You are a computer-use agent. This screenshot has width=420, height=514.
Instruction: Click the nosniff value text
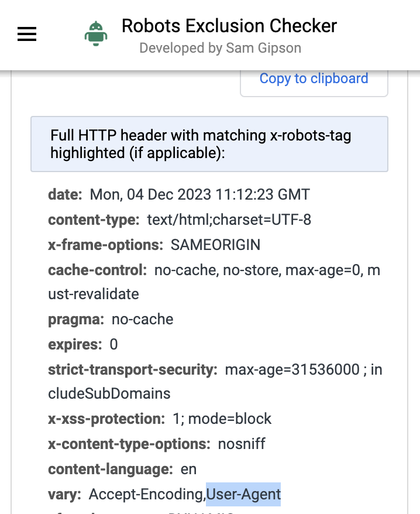[242, 444]
